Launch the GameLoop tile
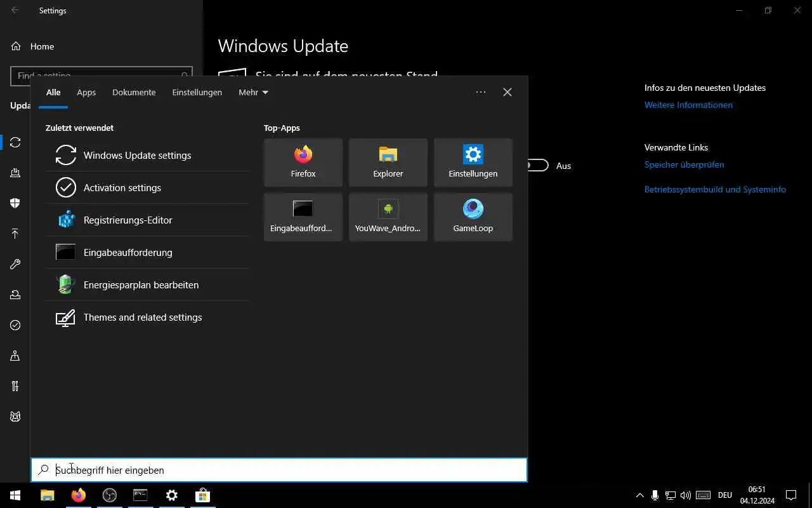Image resolution: width=812 pixels, height=508 pixels. point(473,217)
